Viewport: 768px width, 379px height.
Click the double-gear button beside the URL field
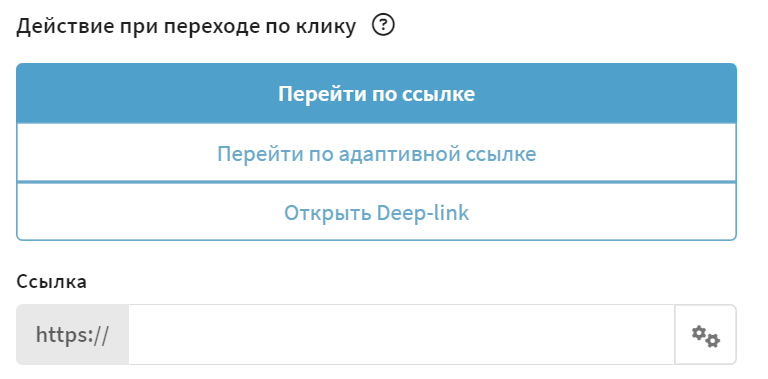(x=705, y=335)
